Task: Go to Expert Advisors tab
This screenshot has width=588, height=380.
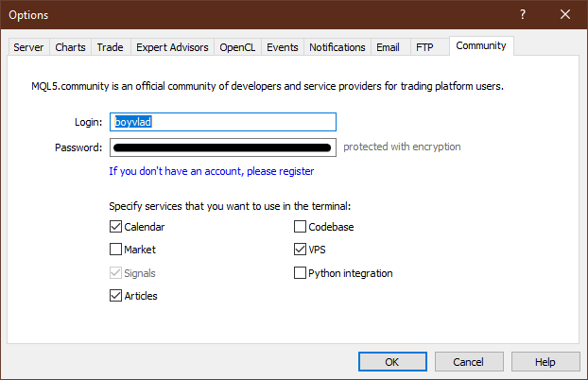Action: point(172,47)
